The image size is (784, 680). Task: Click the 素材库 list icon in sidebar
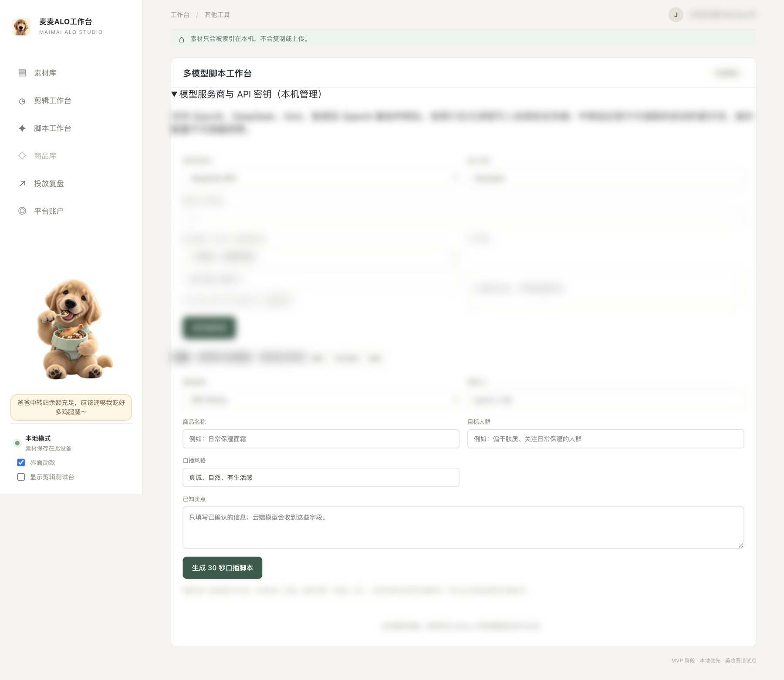(22, 73)
